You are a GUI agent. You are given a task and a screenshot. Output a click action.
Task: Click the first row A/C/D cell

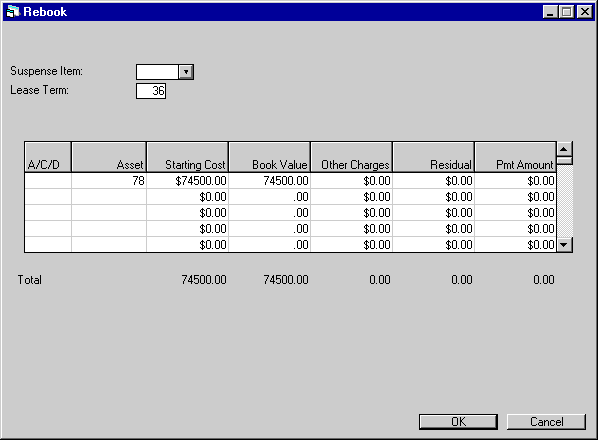[x=48, y=181]
